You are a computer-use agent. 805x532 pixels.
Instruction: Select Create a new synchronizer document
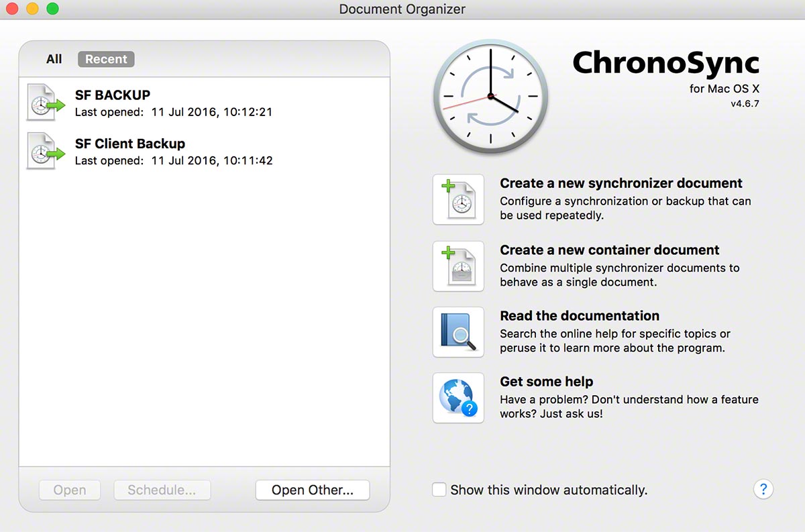[x=621, y=183]
